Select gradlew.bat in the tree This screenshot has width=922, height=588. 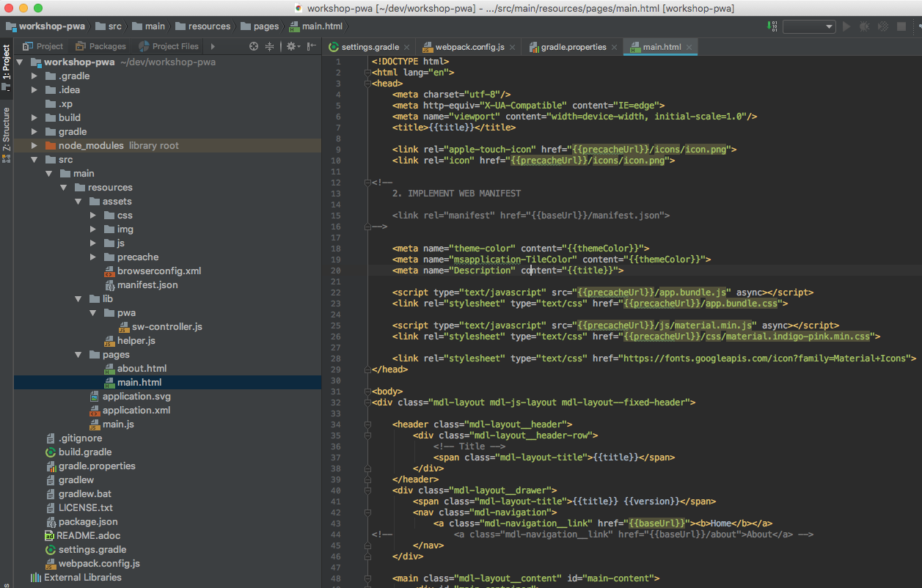tap(78, 494)
